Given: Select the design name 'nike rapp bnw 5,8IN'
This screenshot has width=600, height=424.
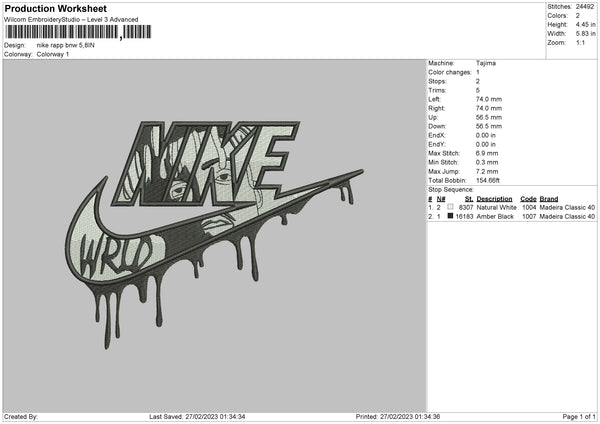Looking at the screenshot, I should point(66,45).
